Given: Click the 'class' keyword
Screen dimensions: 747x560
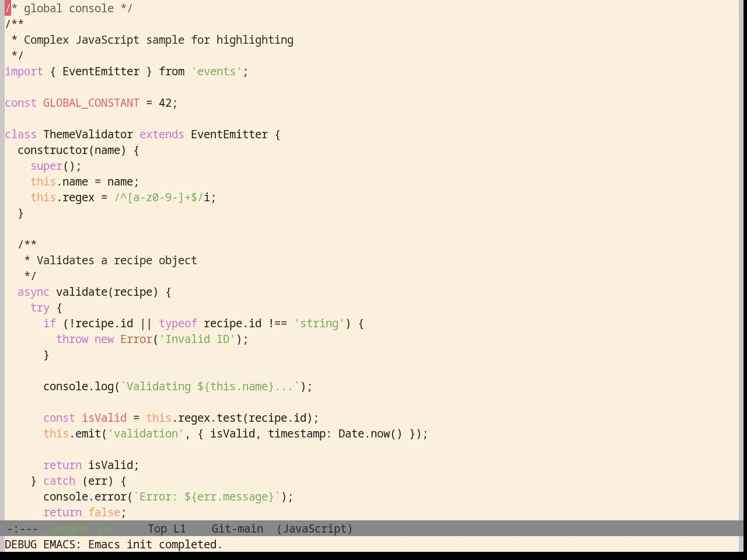Looking at the screenshot, I should (20, 135).
